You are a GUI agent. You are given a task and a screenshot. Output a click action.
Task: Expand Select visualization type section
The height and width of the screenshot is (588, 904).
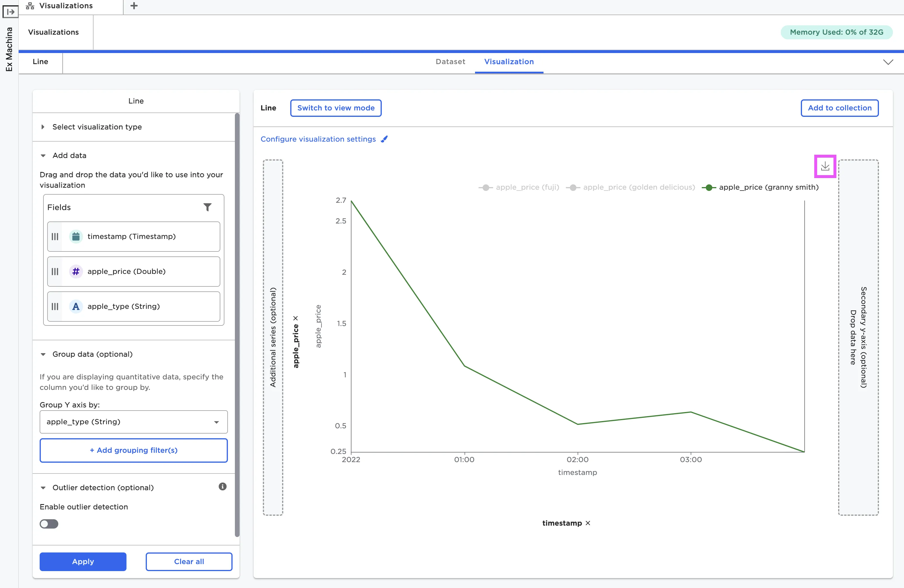pos(97,127)
